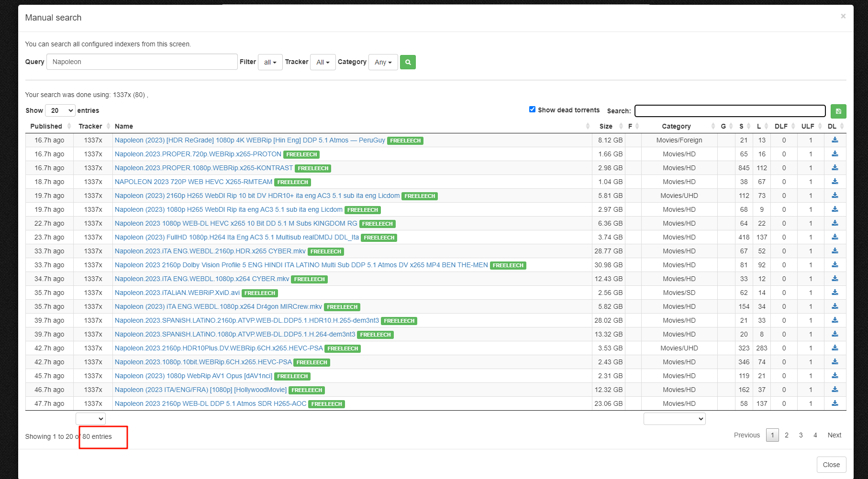Open Napoleon 2160p H265-AOC link
Viewport: 868px width, 479px height.
(x=211, y=403)
